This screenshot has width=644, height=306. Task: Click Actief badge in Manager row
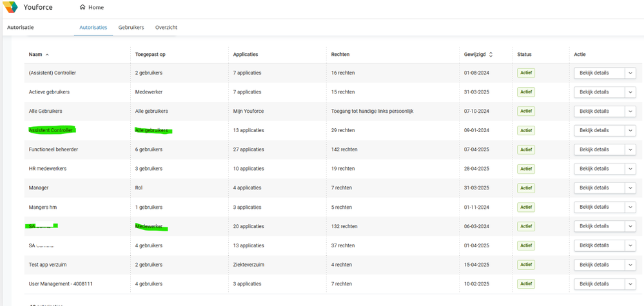coord(526,188)
